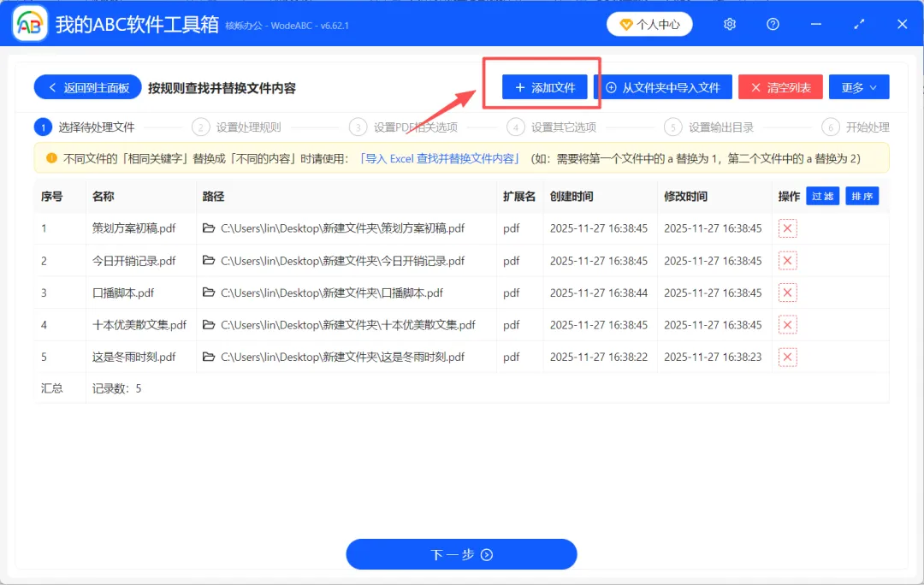Minimize the application window
This screenshot has width=924, height=585.
click(x=816, y=24)
